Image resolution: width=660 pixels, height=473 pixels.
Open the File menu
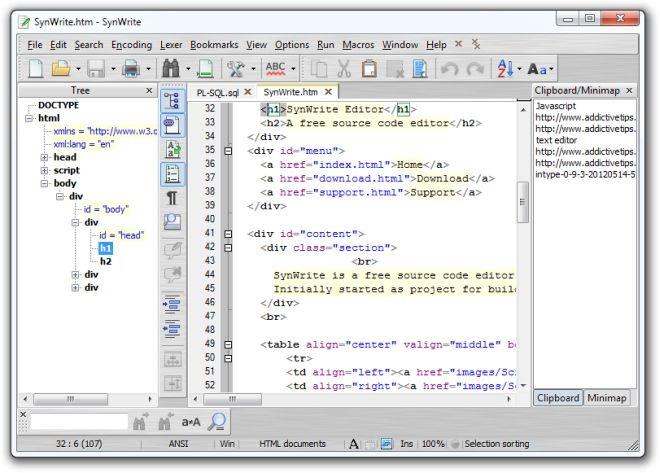pyautogui.click(x=35, y=45)
